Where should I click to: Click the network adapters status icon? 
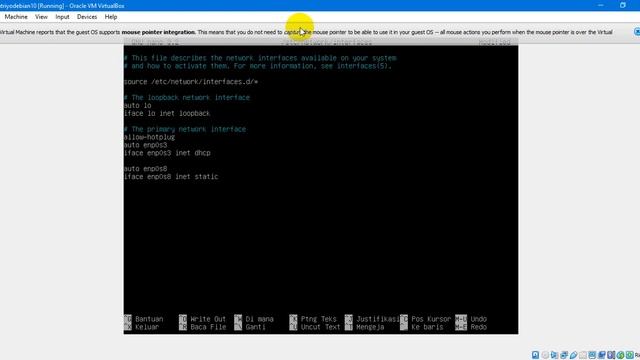564,355
